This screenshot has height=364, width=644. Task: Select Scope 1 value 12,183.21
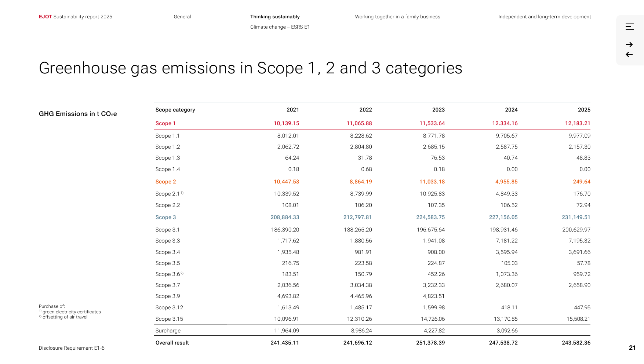click(x=578, y=123)
